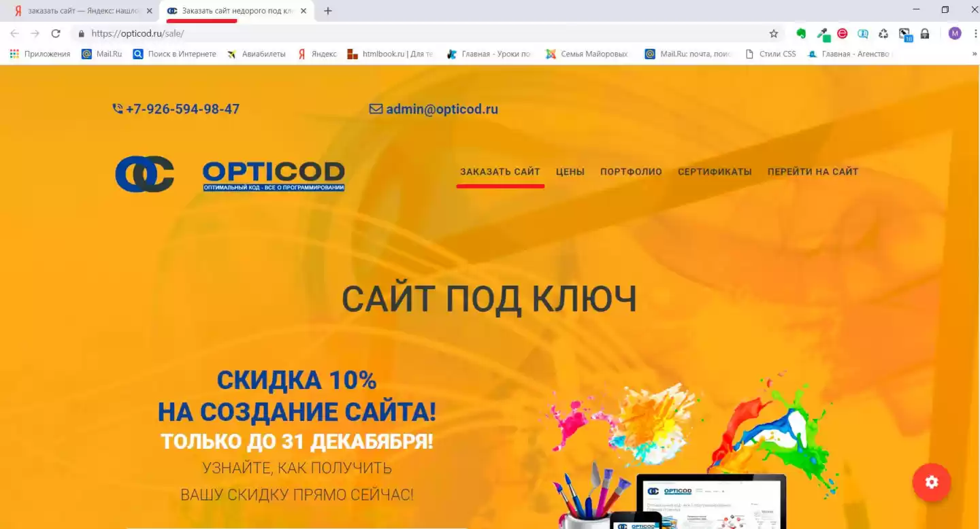980x529 pixels.
Task: Open the Яндекс bookmark
Action: click(x=317, y=54)
